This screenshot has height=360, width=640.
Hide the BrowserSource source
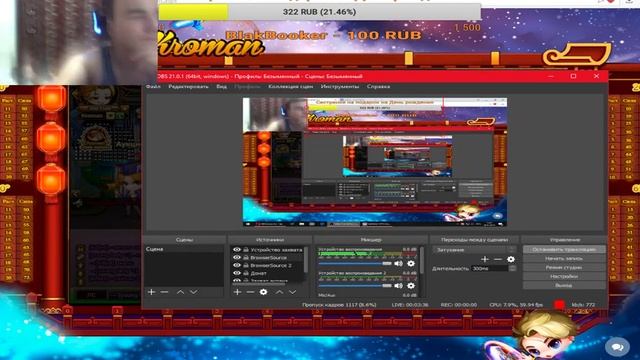pyautogui.click(x=237, y=257)
